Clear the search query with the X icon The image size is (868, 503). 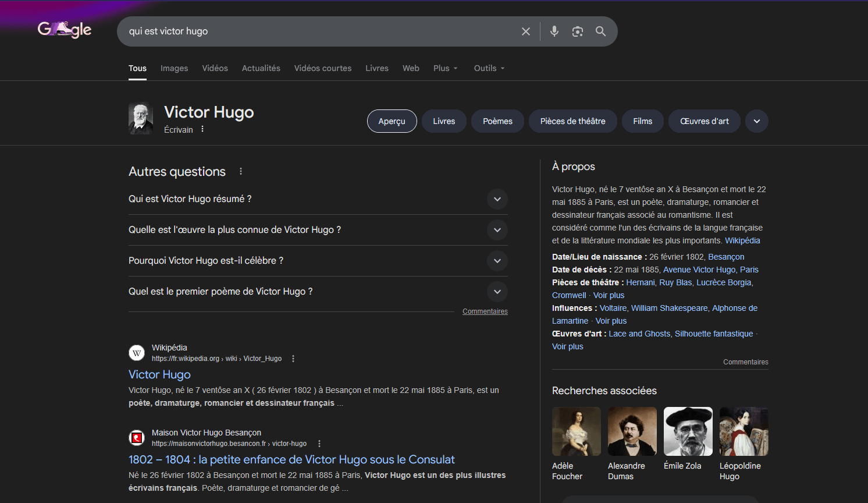pyautogui.click(x=525, y=31)
